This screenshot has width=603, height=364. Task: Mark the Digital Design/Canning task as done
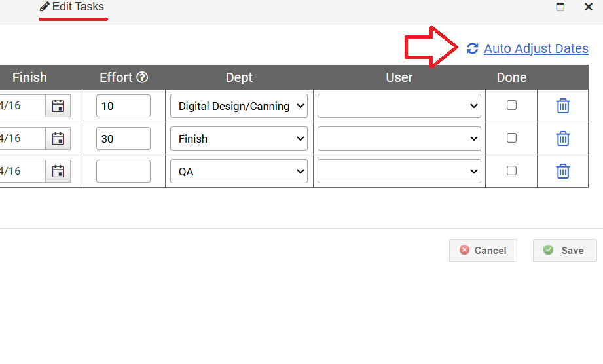(x=511, y=105)
